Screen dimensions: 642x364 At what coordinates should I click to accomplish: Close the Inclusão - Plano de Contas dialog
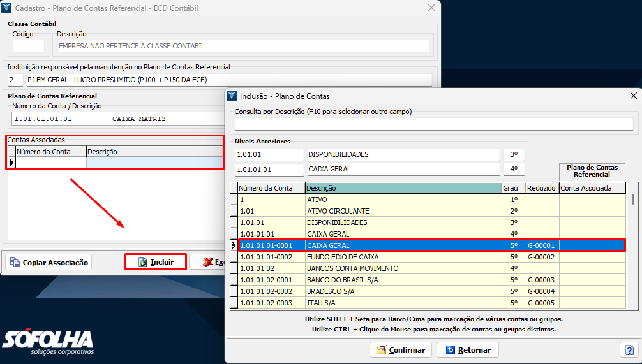point(633,96)
